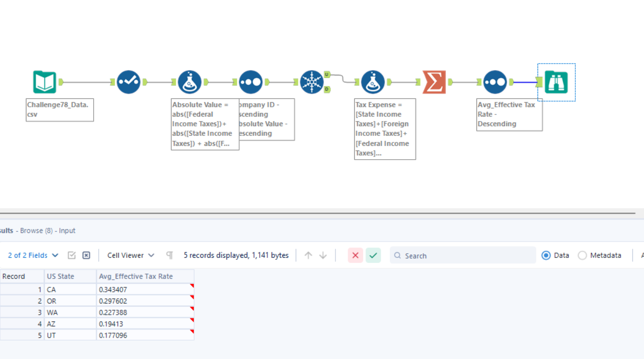Select the Sort tool for Company ID
This screenshot has width=644, height=359.
250,82
